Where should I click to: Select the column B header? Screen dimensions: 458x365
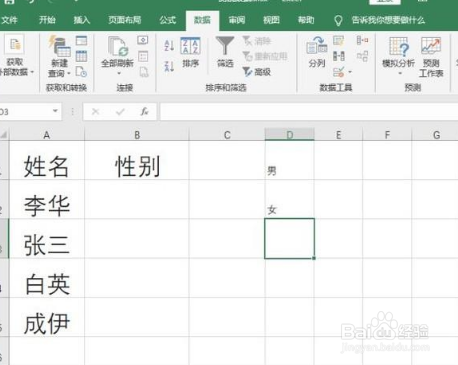coord(137,135)
